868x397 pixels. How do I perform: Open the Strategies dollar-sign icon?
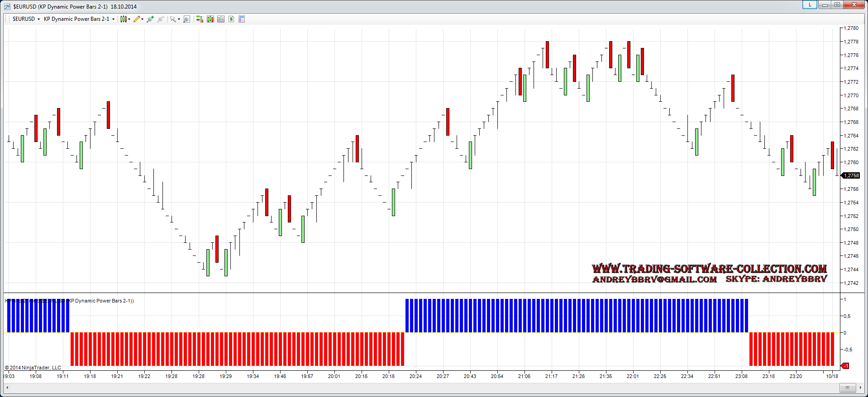(x=231, y=19)
